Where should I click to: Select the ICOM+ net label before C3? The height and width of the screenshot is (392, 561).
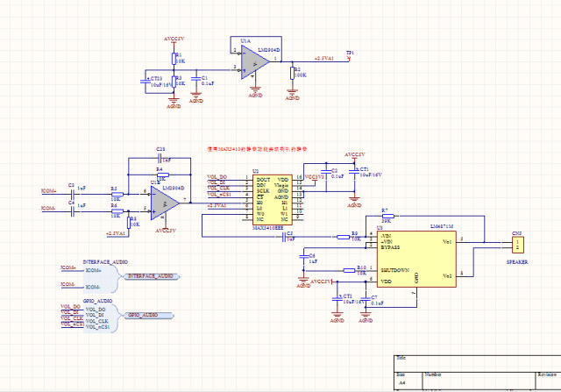tap(49, 191)
